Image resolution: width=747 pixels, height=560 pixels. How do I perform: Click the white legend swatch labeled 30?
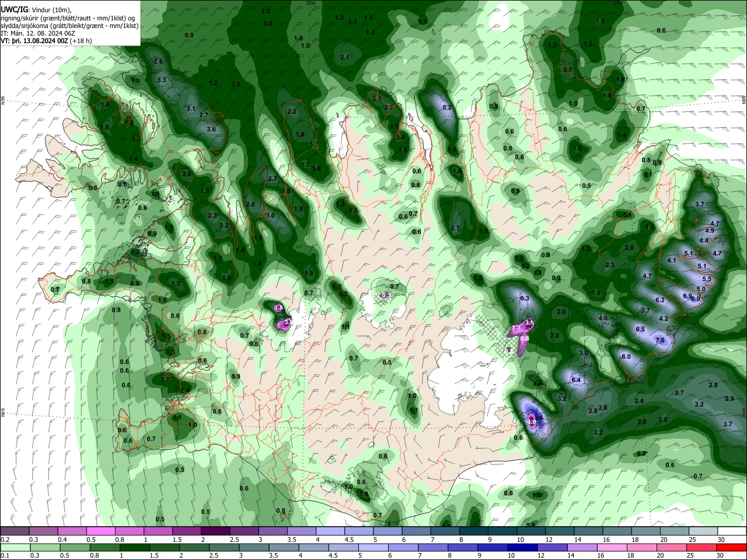[x=732, y=531]
